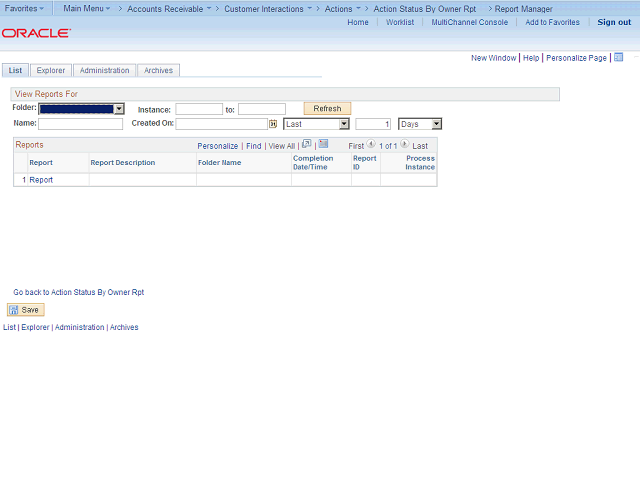Image resolution: width=640 pixels, height=480 pixels.
Task: Focus the Name input field
Action: [80, 124]
